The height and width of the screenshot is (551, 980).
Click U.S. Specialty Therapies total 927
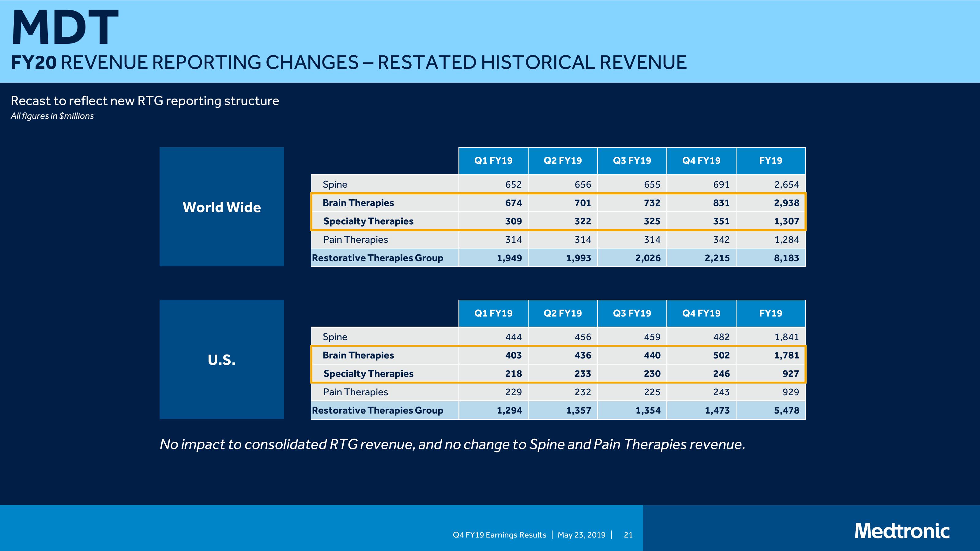click(791, 374)
